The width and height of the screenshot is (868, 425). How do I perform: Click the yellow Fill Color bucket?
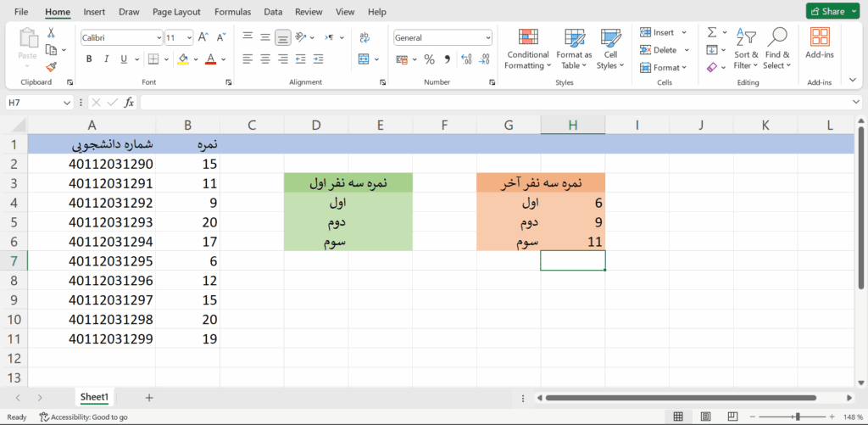183,59
